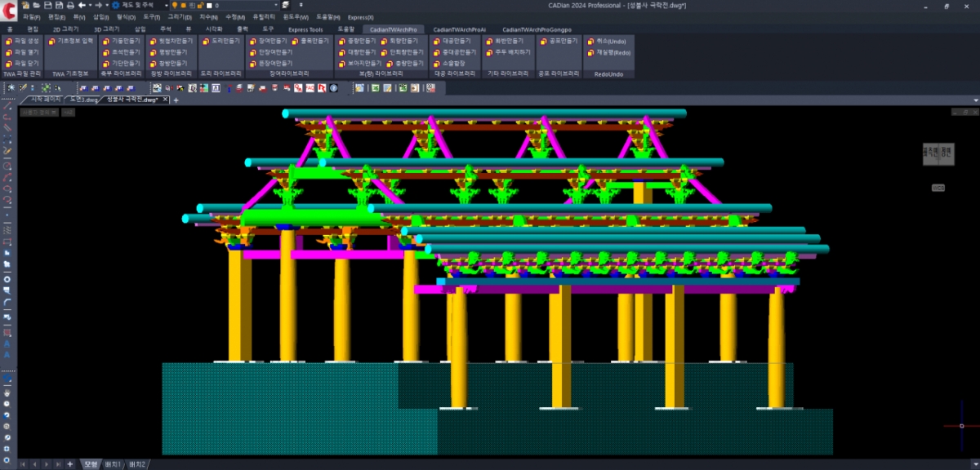Switch to the 3D 그리기 ribbon tab
The height and width of the screenshot is (470, 980).
point(106,29)
